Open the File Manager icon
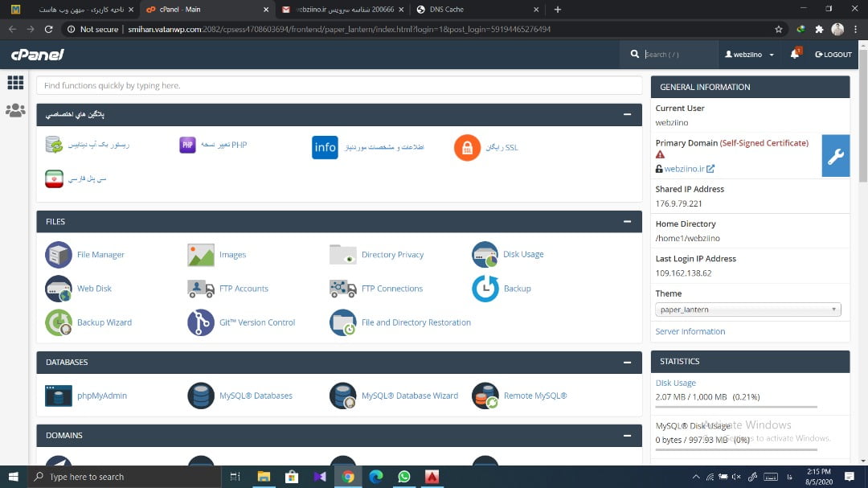The width and height of the screenshot is (868, 488). 59,255
